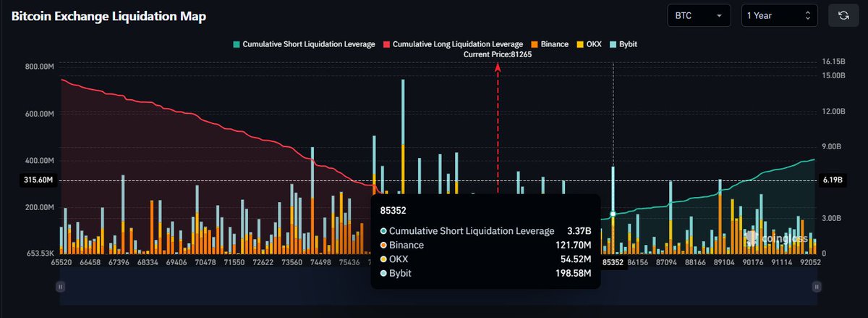Click the 12.00B right axis label
This screenshot has width=868, height=318.
click(835, 112)
